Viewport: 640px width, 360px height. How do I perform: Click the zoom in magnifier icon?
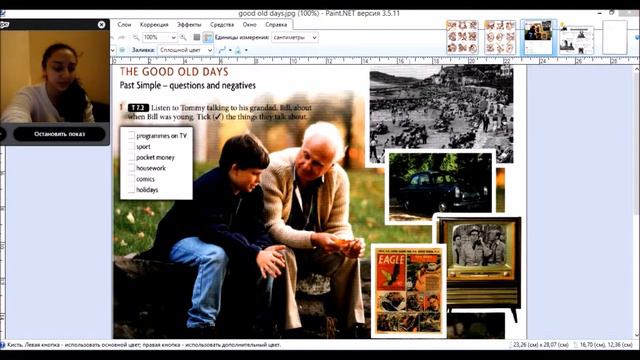click(x=183, y=38)
